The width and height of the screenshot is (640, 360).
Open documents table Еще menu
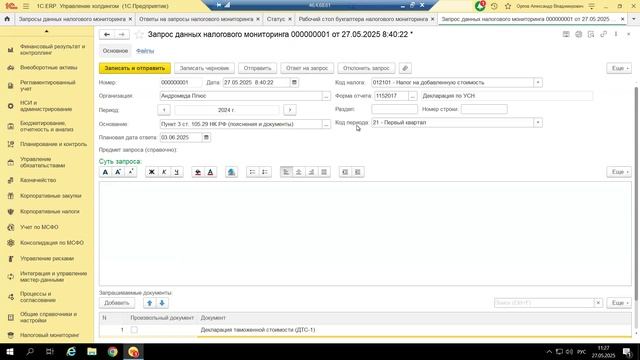click(619, 303)
